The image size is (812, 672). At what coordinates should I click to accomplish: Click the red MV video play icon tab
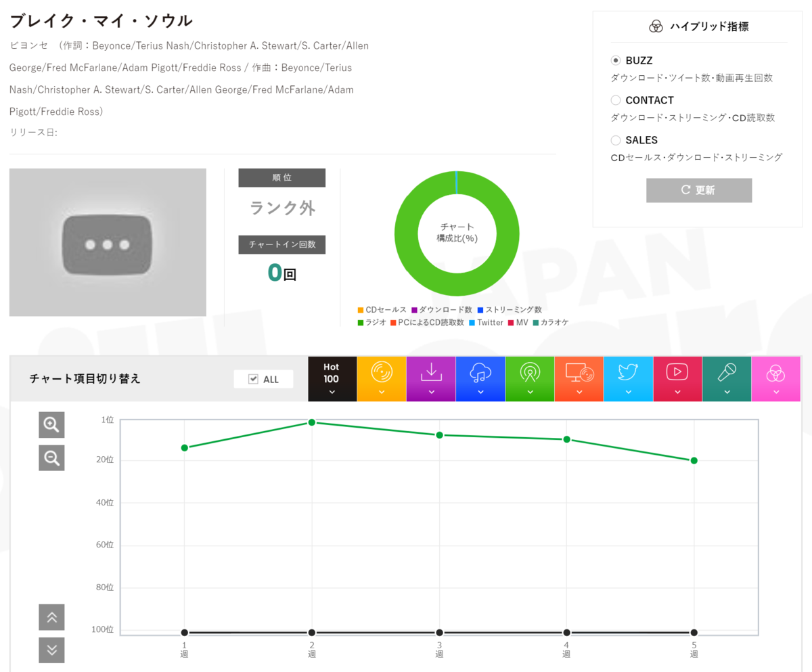click(677, 379)
